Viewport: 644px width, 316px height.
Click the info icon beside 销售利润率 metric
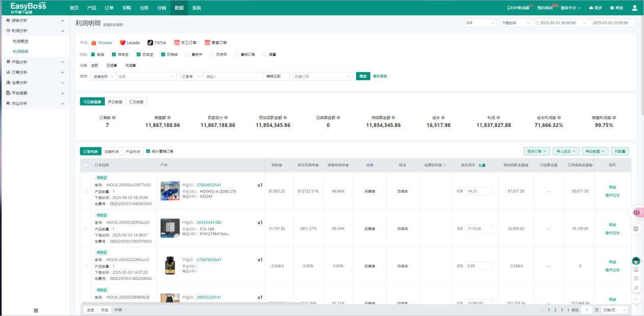(616, 117)
